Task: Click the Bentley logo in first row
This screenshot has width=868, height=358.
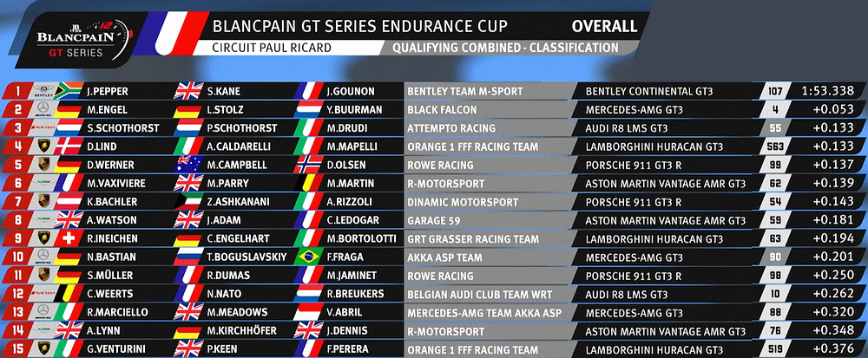Action: pyautogui.click(x=43, y=91)
